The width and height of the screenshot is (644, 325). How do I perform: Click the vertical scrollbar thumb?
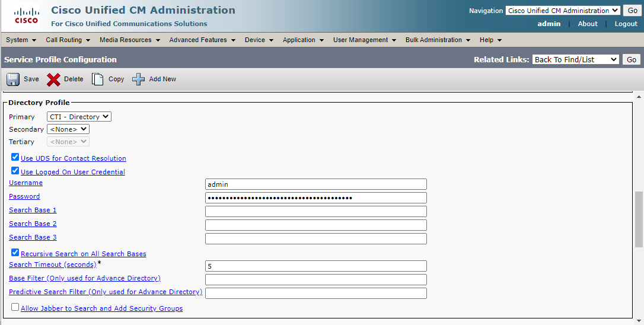(639, 219)
